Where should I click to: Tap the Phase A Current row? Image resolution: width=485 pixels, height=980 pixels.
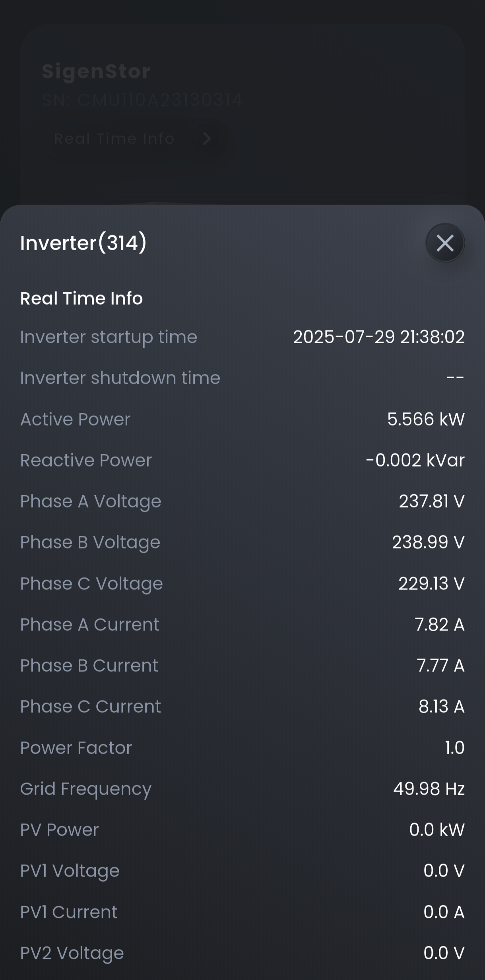242,624
